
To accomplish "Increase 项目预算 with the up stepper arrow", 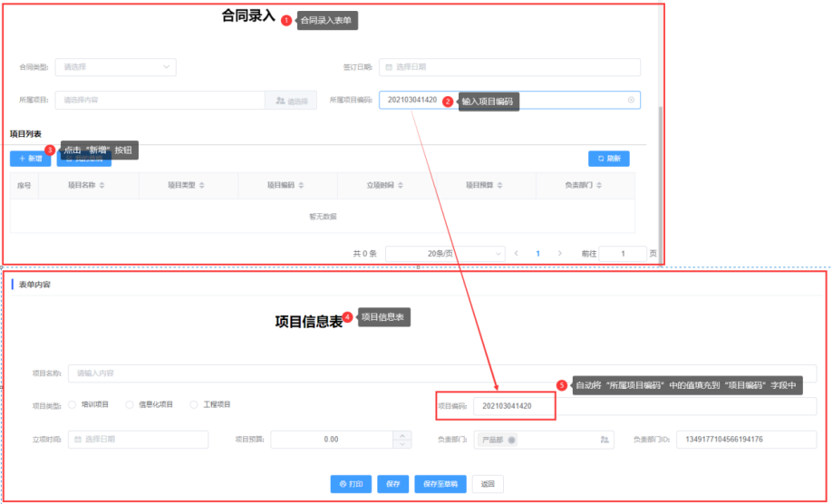I will point(402,436).
